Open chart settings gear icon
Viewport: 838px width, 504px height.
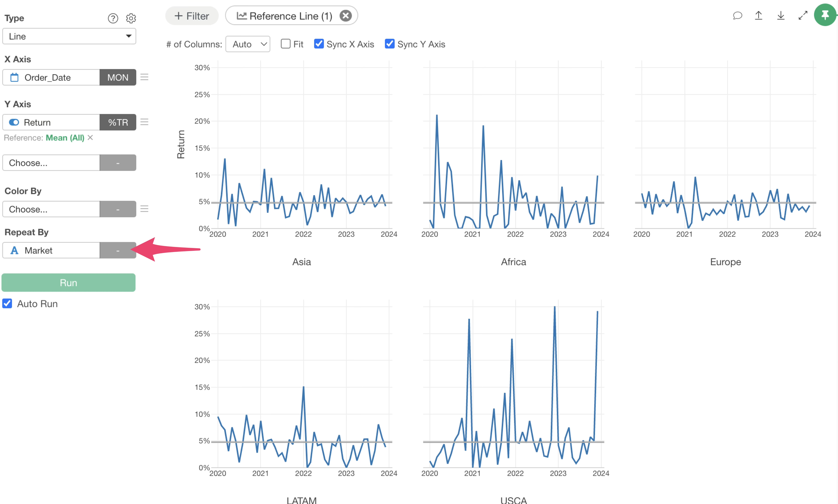coord(131,18)
